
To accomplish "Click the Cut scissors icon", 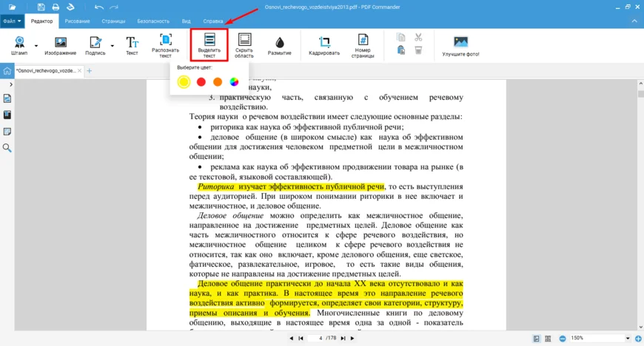I will coord(418,38).
